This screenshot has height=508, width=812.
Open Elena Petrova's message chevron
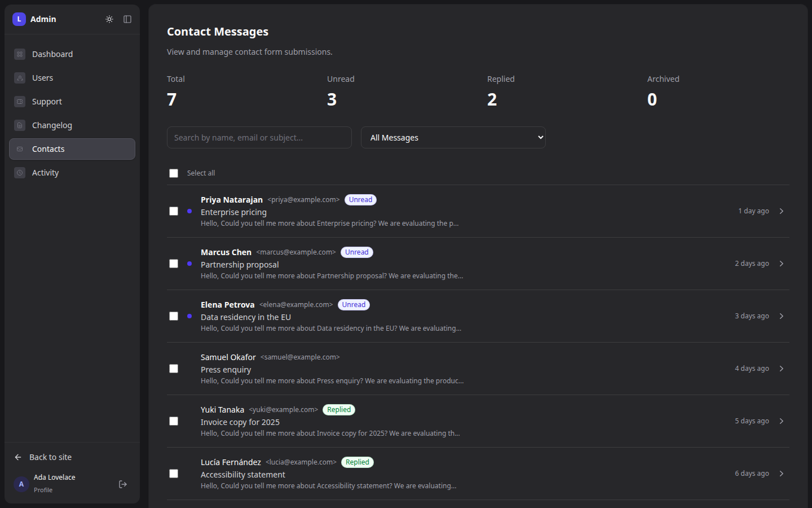pyautogui.click(x=782, y=316)
